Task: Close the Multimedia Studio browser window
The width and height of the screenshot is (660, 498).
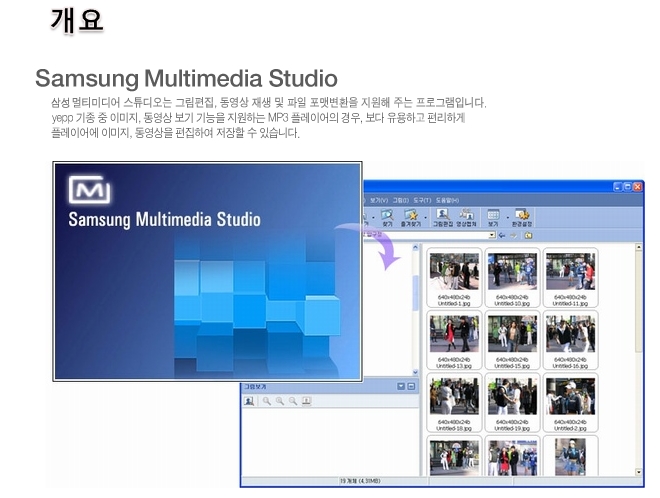Action: 637,186
